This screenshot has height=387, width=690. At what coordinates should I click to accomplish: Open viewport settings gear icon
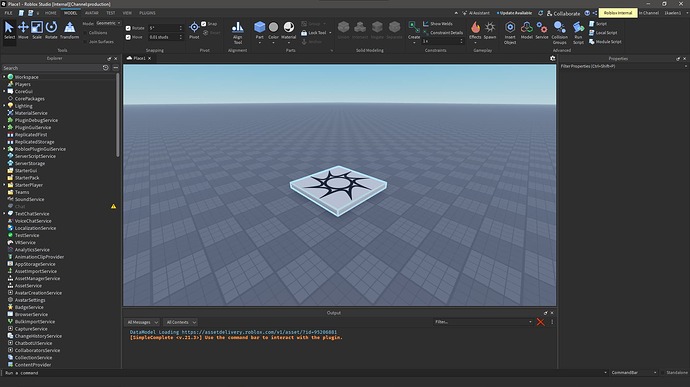coord(553,58)
